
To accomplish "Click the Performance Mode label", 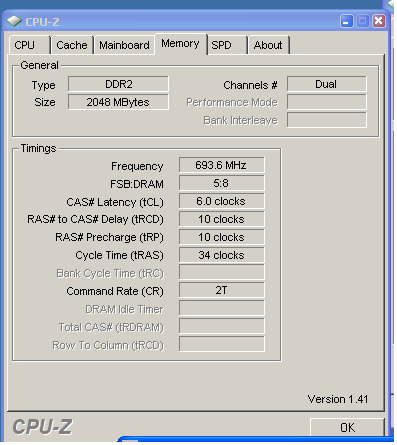I will (232, 102).
